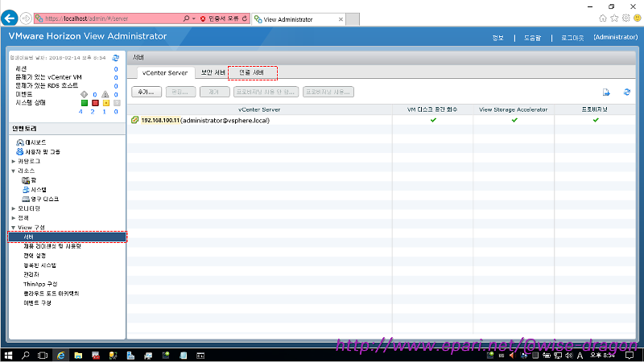The image size is (644, 362).
Task: Collapse the 리소스 tree node
Action: point(14,171)
